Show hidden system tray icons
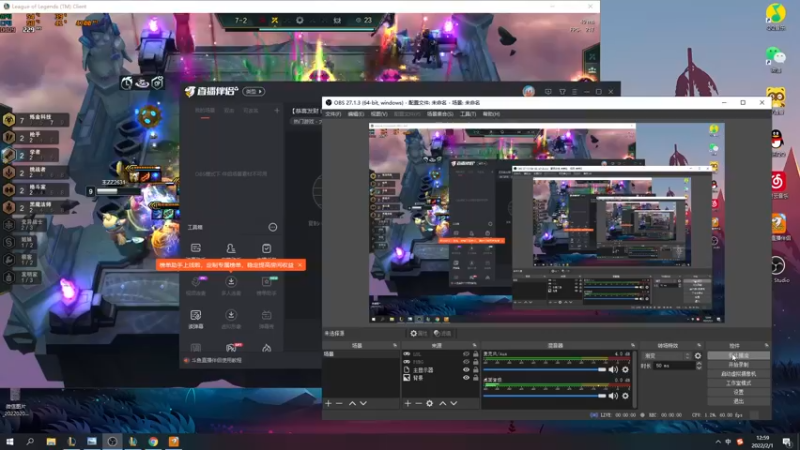 718,442
